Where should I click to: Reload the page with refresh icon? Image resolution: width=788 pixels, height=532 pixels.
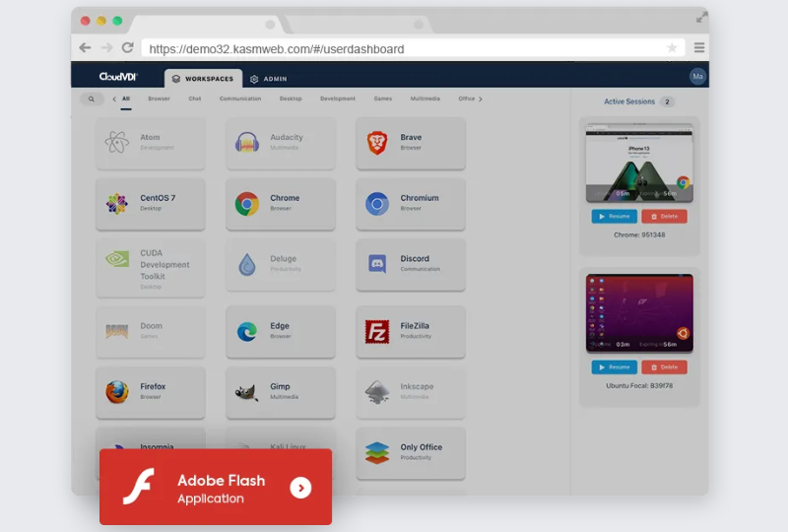(128, 47)
